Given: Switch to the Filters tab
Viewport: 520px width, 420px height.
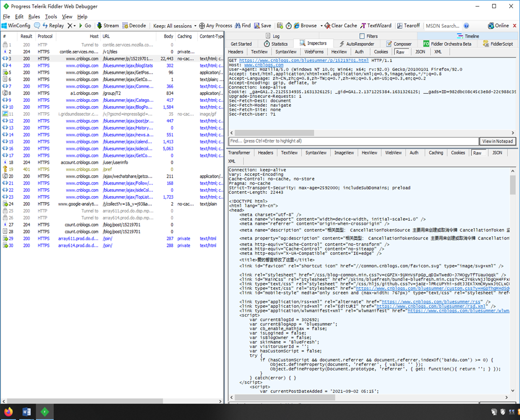Looking at the screenshot, I should pyautogui.click(x=368, y=36).
